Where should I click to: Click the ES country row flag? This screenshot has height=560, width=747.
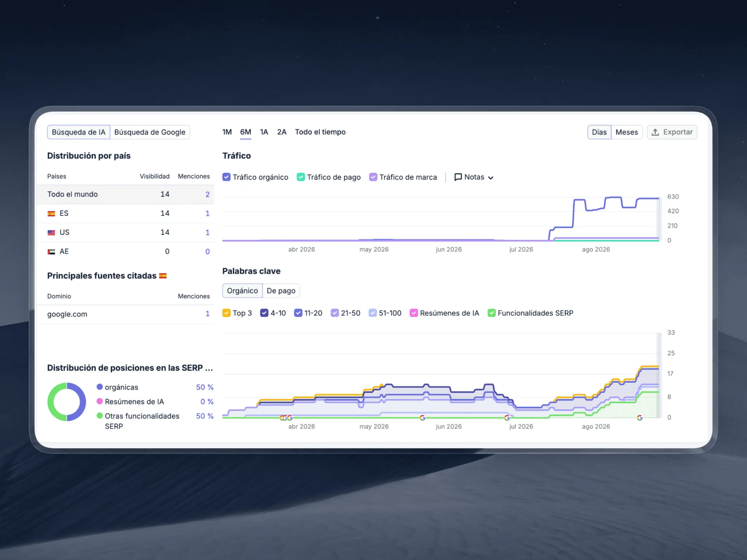51,213
